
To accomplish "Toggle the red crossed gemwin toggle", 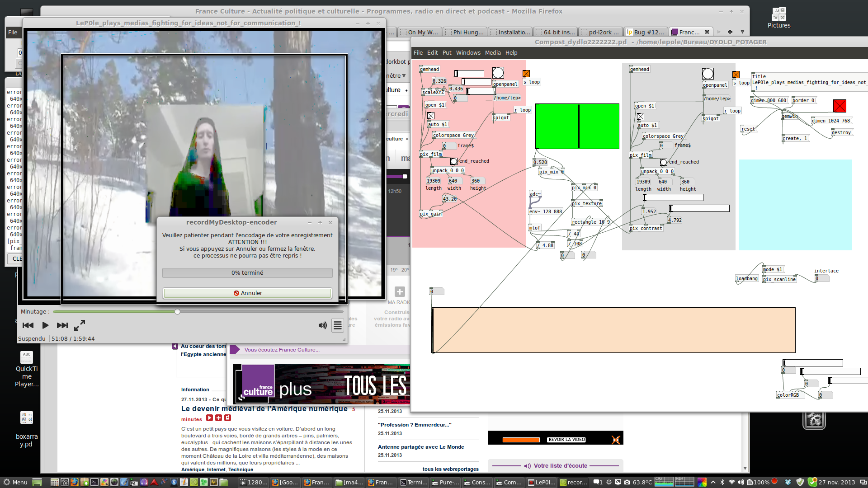I will [x=840, y=106].
